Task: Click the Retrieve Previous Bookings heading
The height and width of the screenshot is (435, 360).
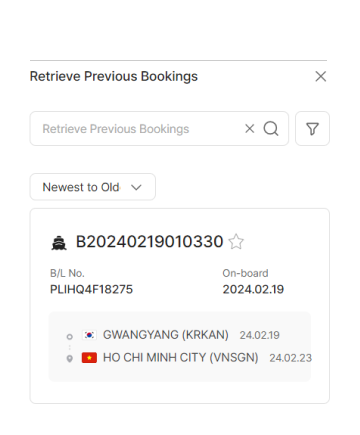Action: tap(114, 76)
